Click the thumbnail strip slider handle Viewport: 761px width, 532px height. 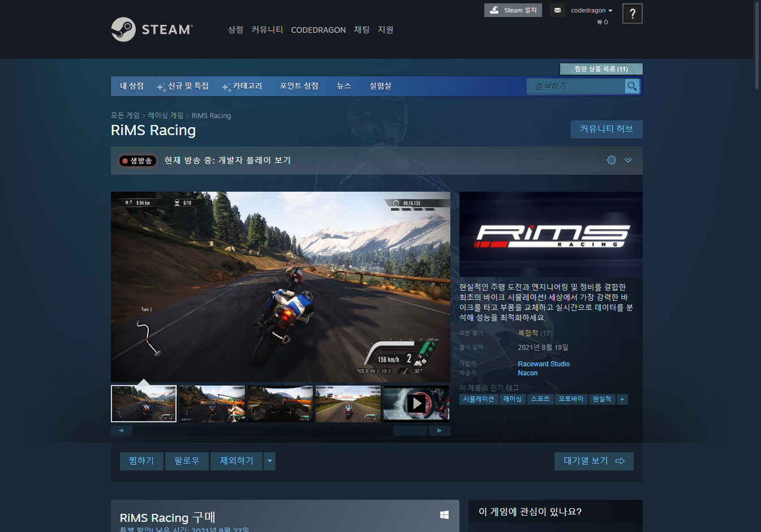pyautogui.click(x=410, y=431)
